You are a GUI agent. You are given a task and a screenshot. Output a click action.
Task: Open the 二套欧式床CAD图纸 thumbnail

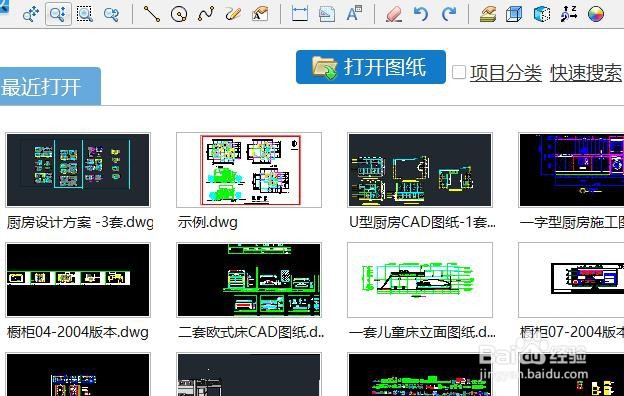[x=249, y=280]
